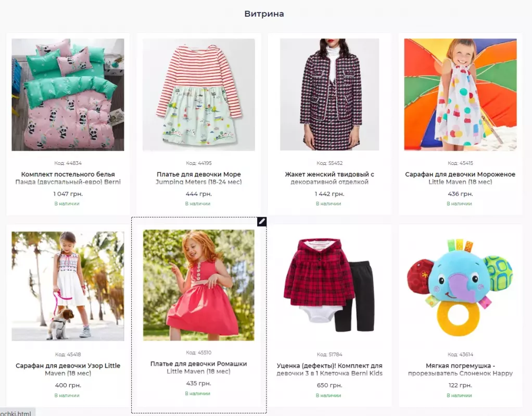This screenshot has width=532, height=416.
Task: Open 'Сарафан для девочки Мороженое' link
Action: tap(460, 178)
